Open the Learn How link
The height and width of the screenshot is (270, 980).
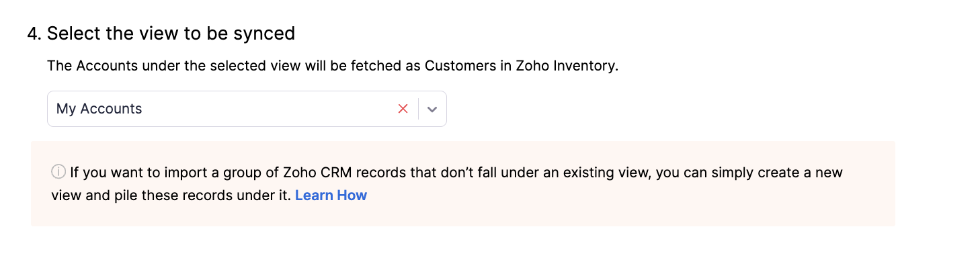(x=331, y=195)
